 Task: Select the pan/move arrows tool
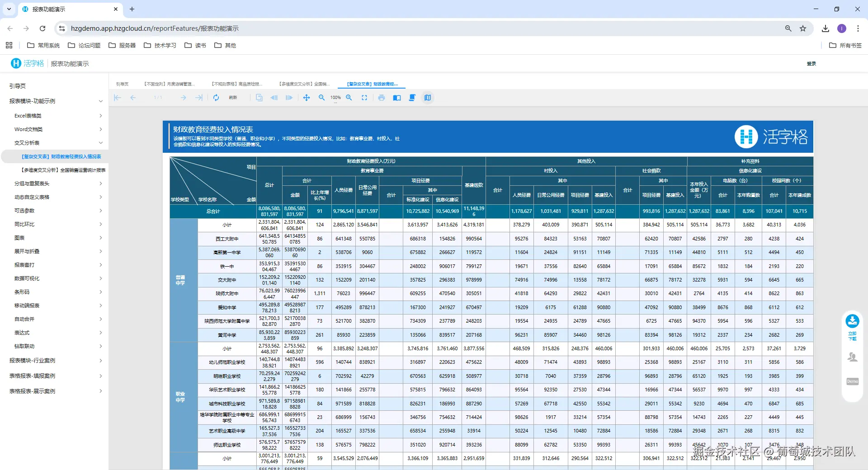click(307, 98)
